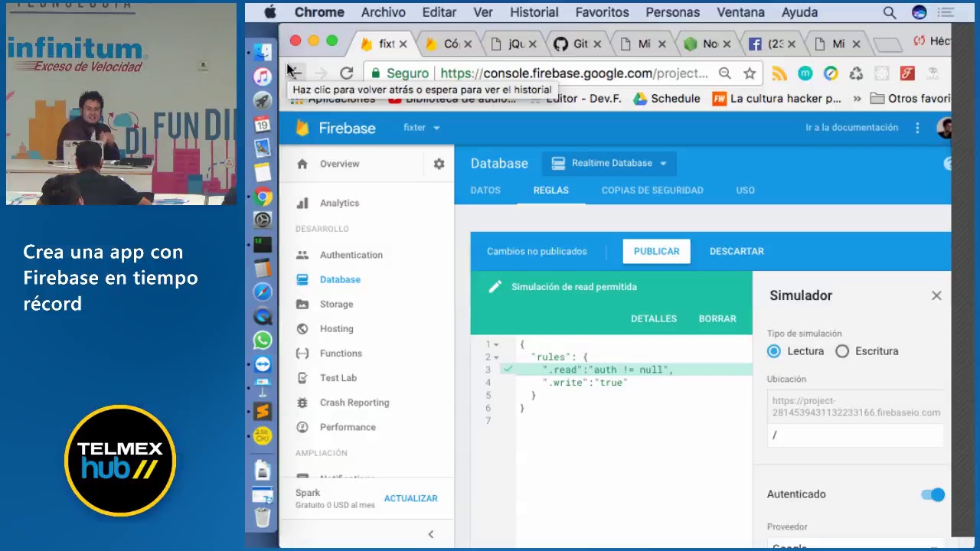Click the Ubicación path input field
The height and width of the screenshot is (551, 980).
click(855, 435)
